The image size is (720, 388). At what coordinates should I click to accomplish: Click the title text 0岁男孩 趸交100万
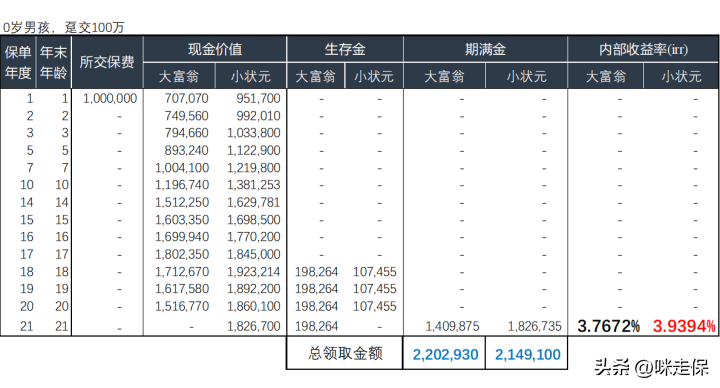[x=64, y=28]
